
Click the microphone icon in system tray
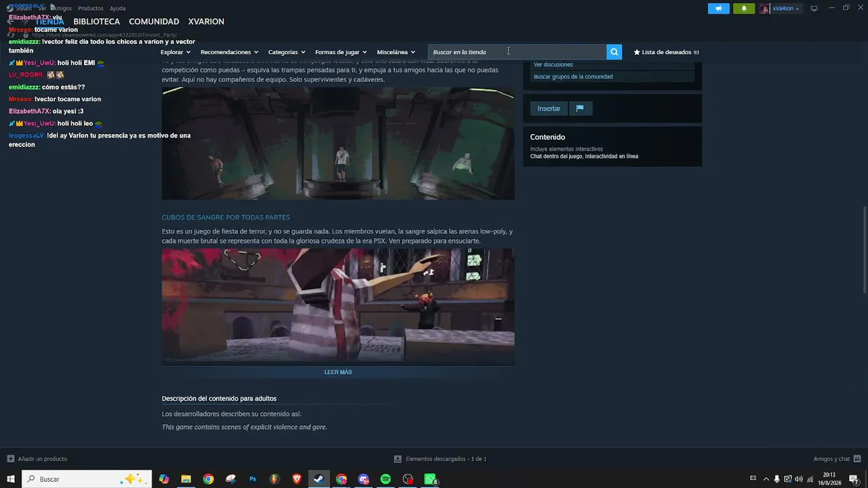point(776,479)
